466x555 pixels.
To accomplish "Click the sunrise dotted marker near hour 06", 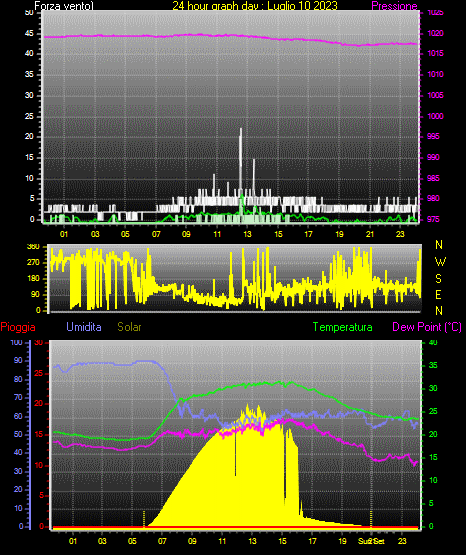I will pyautogui.click(x=144, y=519).
